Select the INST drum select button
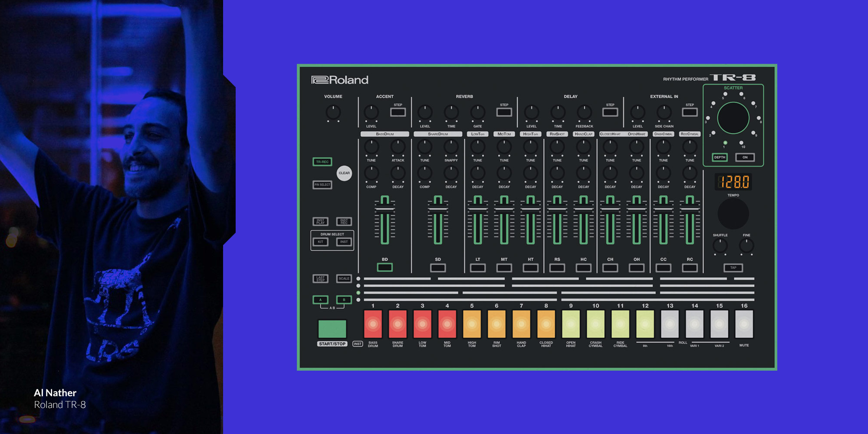Screen dimensions: 868x434 [x=344, y=242]
